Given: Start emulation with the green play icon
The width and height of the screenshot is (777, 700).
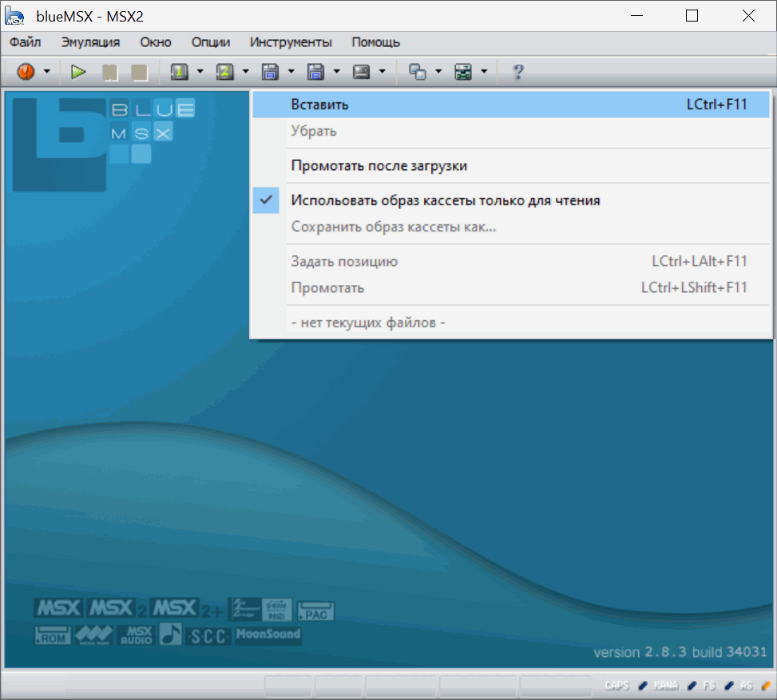Looking at the screenshot, I should (78, 72).
